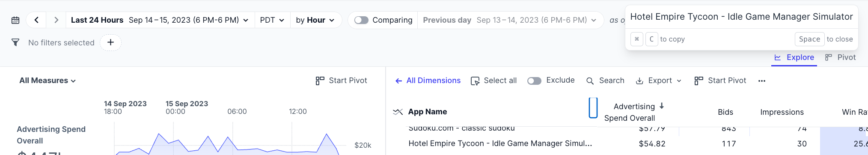
Task: Expand the All Measures dropdown
Action: point(48,80)
